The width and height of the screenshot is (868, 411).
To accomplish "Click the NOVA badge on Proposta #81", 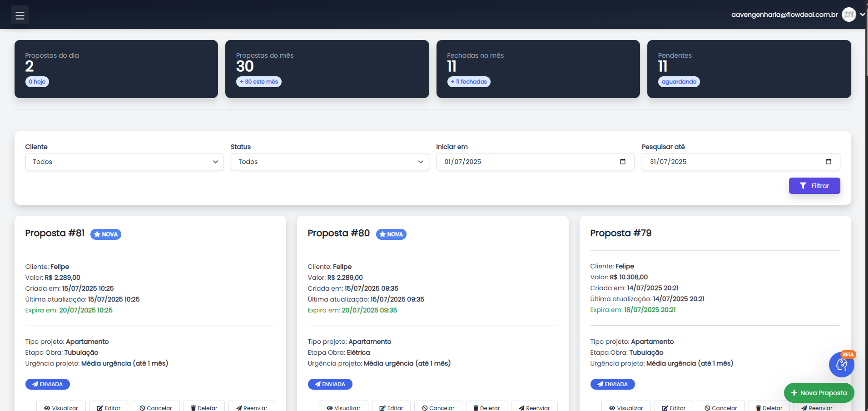I will [106, 234].
